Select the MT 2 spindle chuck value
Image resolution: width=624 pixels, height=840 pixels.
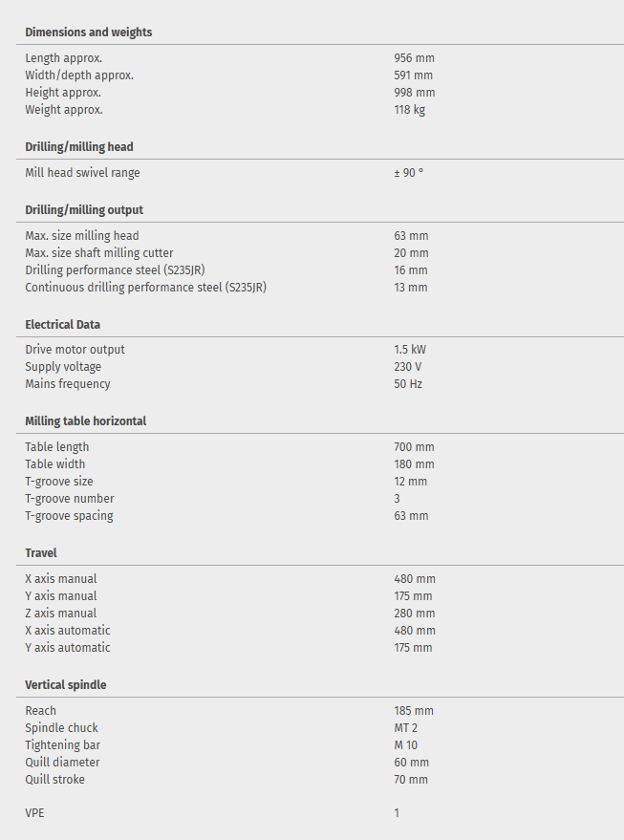pos(406,728)
